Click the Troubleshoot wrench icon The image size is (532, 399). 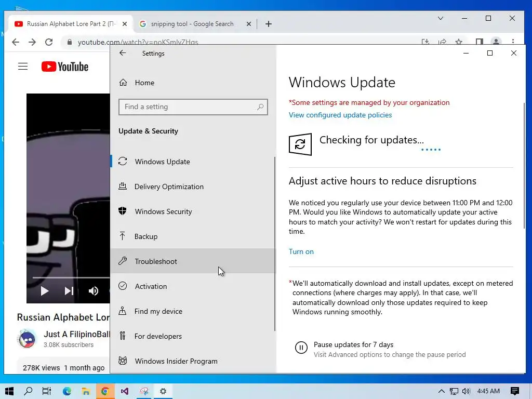(123, 261)
